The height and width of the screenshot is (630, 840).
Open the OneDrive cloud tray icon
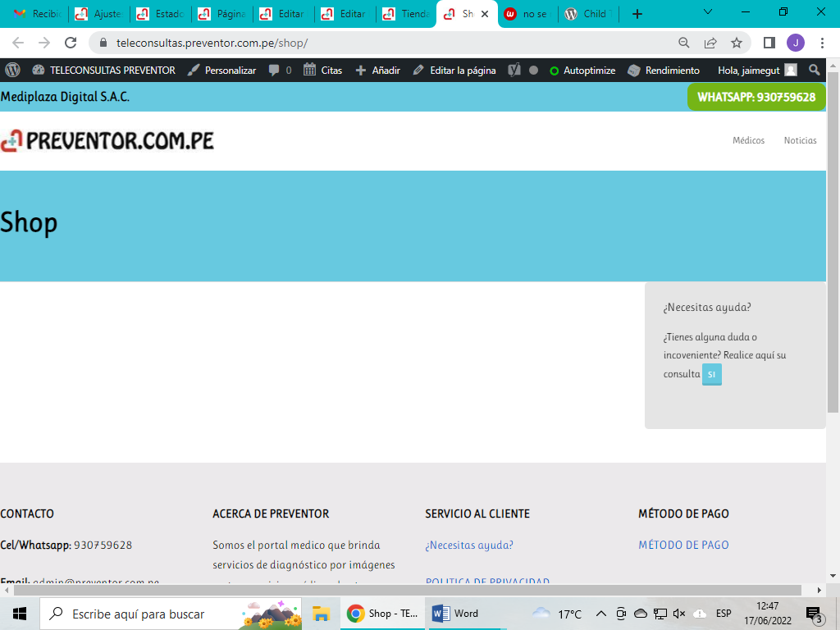tap(640, 614)
